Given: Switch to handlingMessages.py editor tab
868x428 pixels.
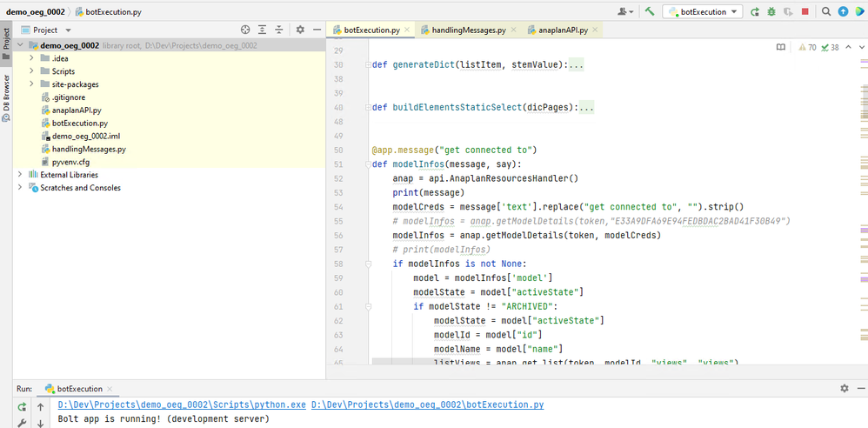Looking at the screenshot, I should [468, 30].
